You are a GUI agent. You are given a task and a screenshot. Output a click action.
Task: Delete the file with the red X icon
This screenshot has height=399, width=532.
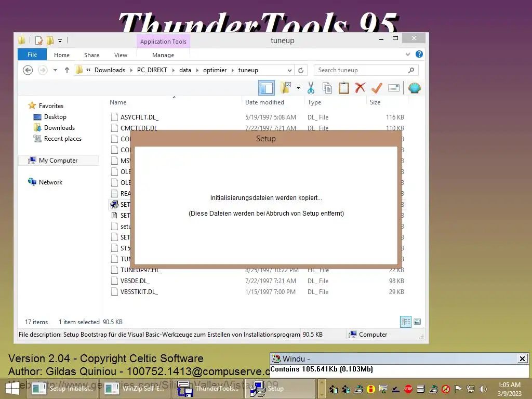tap(360, 88)
